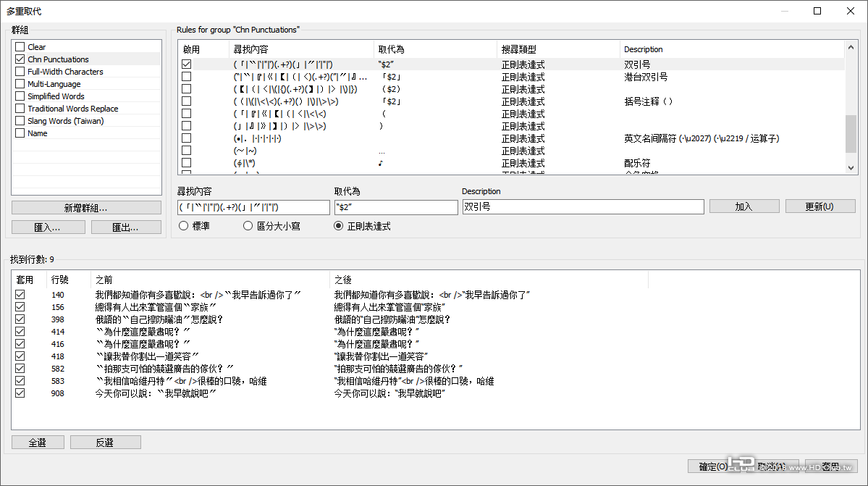Click rules table Description column header
Image resolution: width=868 pixels, height=486 pixels.
[732, 49]
